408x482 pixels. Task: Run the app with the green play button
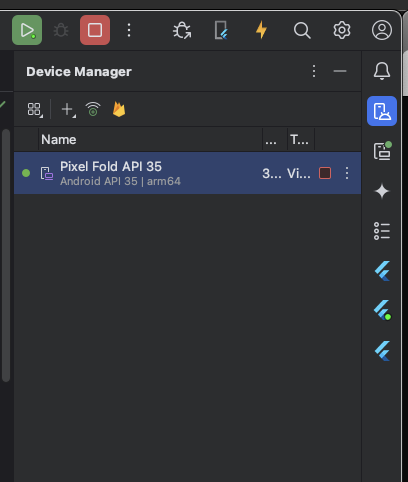[27, 30]
